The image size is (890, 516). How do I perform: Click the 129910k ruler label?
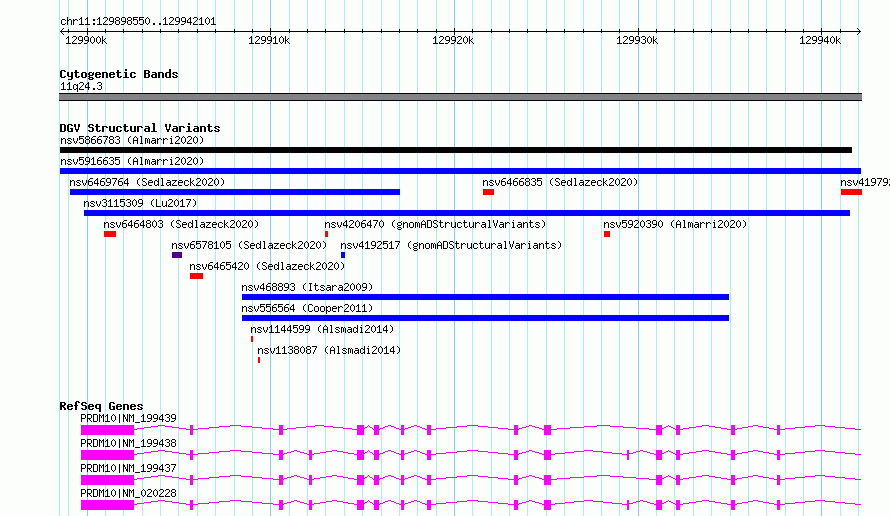pos(269,40)
